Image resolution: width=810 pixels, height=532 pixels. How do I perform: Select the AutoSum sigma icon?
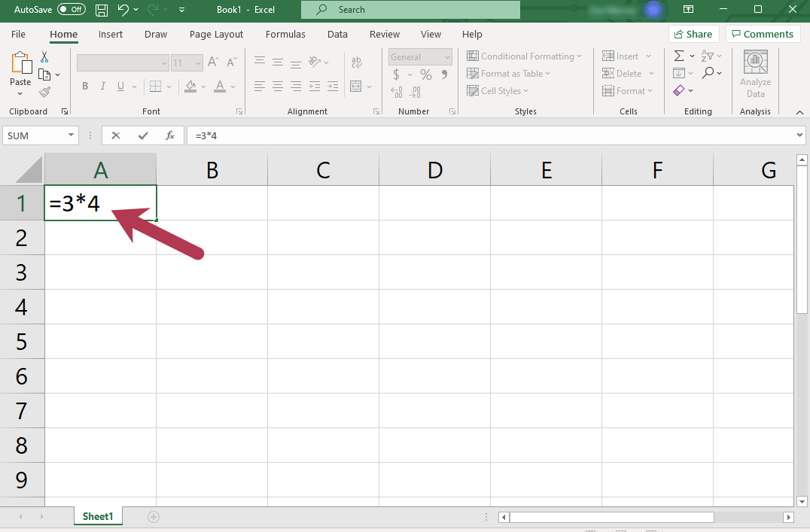[x=678, y=55]
